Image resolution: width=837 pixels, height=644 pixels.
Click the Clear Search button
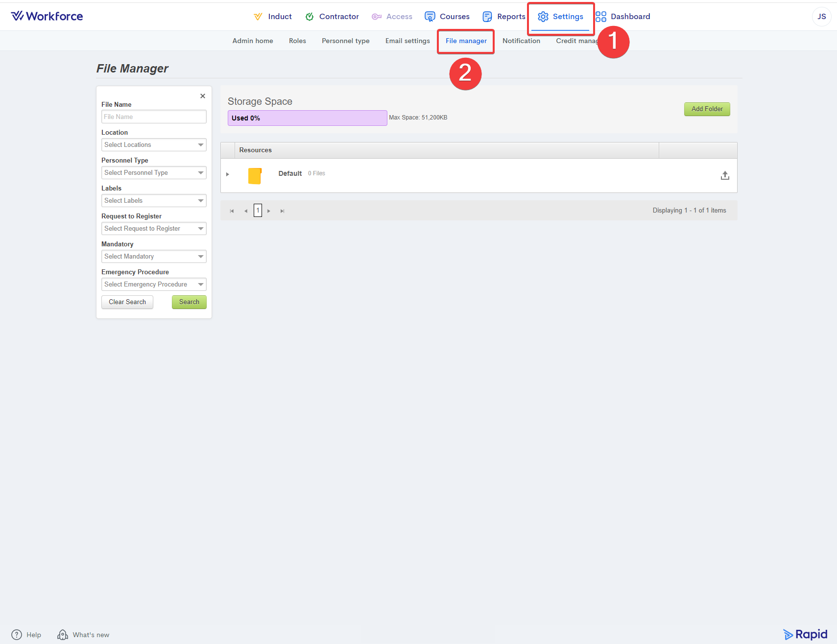click(x=127, y=302)
